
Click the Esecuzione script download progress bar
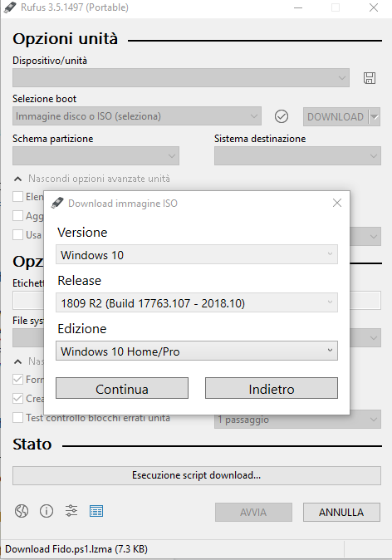tap(197, 475)
